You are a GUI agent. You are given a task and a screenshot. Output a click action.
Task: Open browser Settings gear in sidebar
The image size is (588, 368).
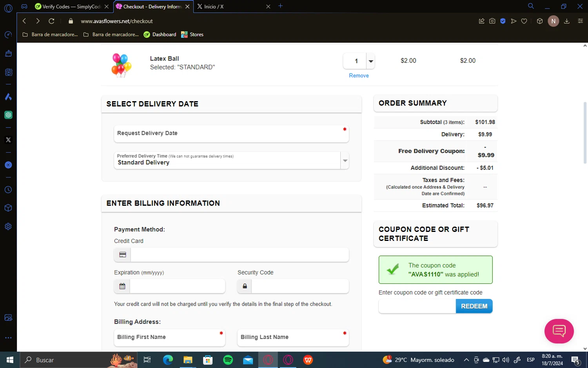coord(8,226)
